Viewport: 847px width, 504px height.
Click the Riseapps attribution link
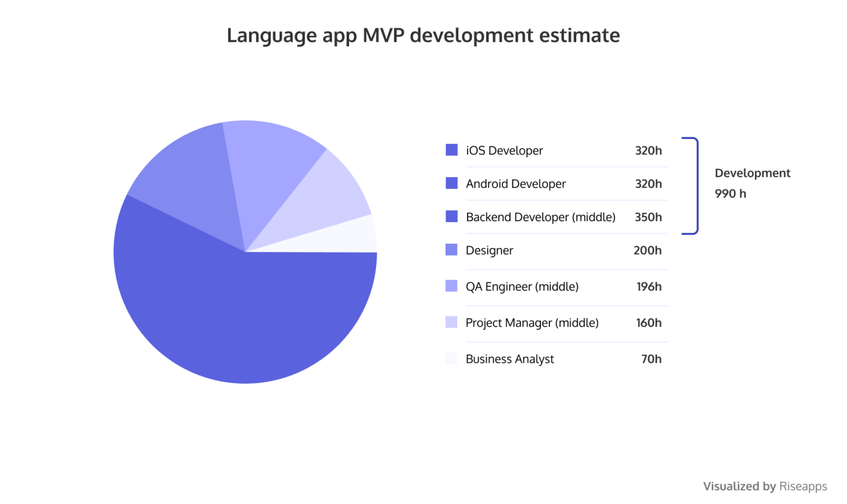803,486
